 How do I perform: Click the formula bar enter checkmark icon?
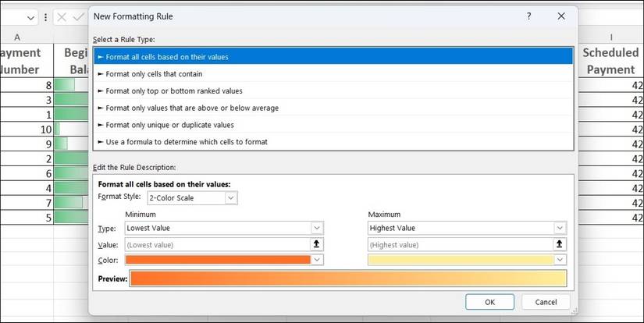[78, 16]
